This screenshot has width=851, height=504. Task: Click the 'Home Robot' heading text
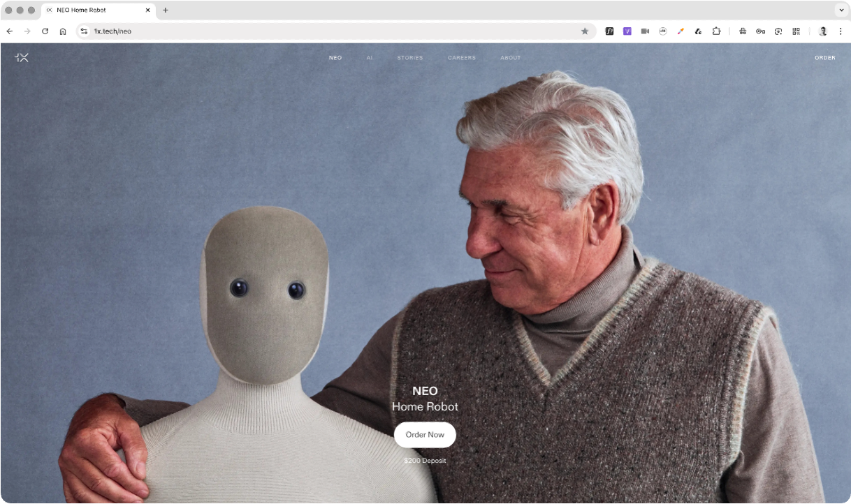click(425, 406)
